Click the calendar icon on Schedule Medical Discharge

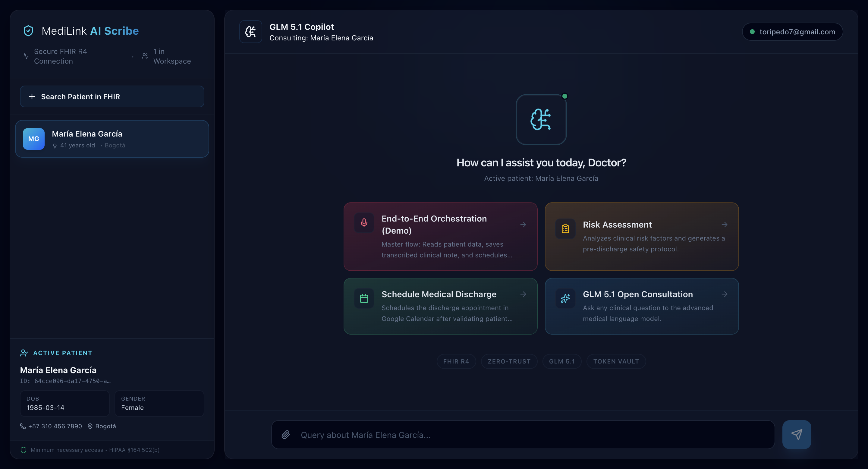tap(364, 298)
